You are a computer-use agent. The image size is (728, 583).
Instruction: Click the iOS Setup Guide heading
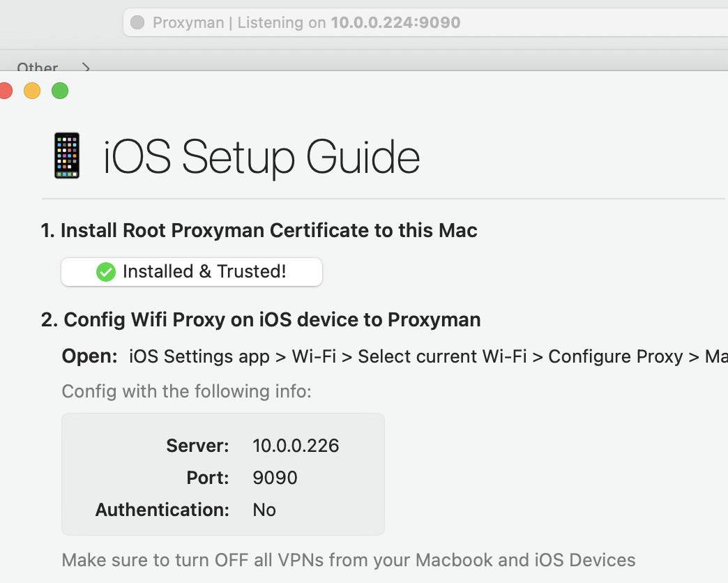261,156
